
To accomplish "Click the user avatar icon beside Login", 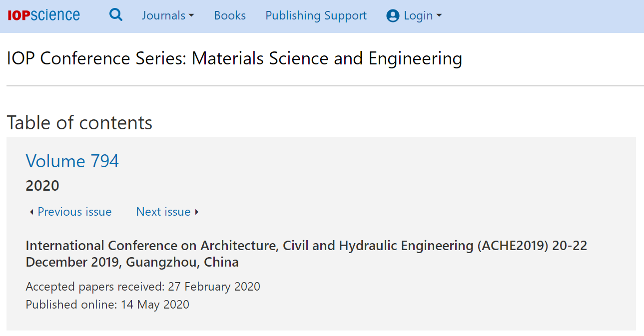I will tap(393, 16).
